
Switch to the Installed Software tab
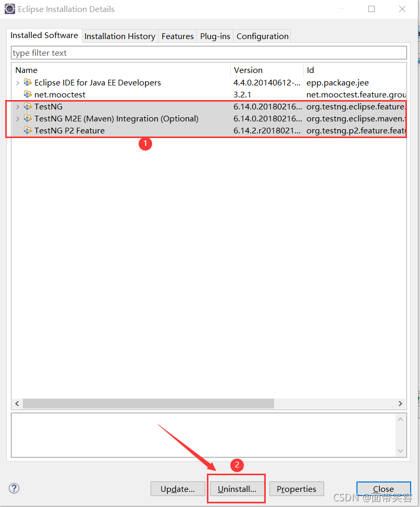44,35
